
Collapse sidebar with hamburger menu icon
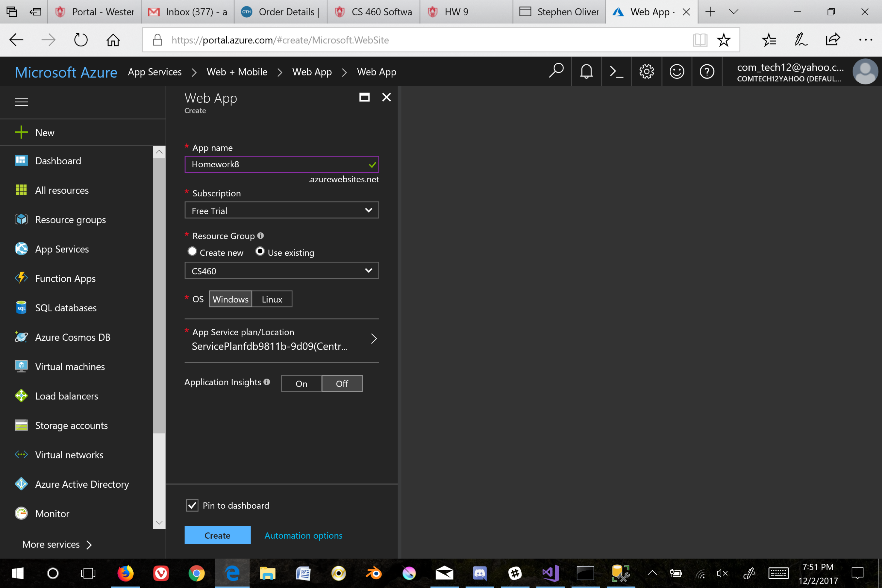(21, 102)
